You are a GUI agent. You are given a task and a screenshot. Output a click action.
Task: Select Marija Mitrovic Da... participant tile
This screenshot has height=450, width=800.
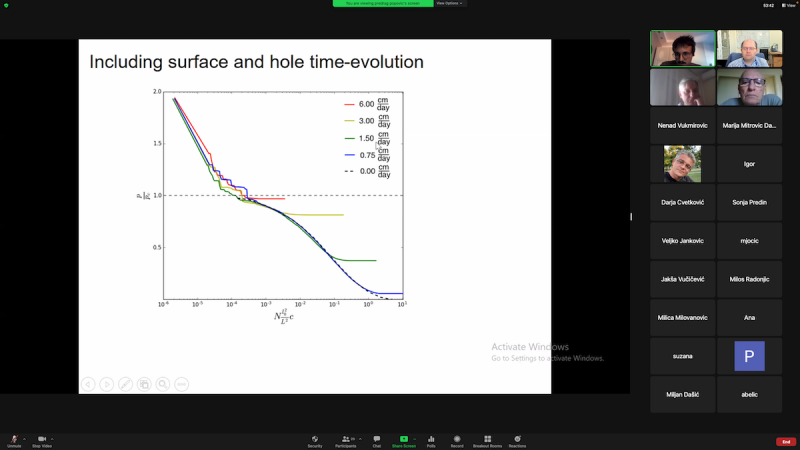[x=749, y=126]
